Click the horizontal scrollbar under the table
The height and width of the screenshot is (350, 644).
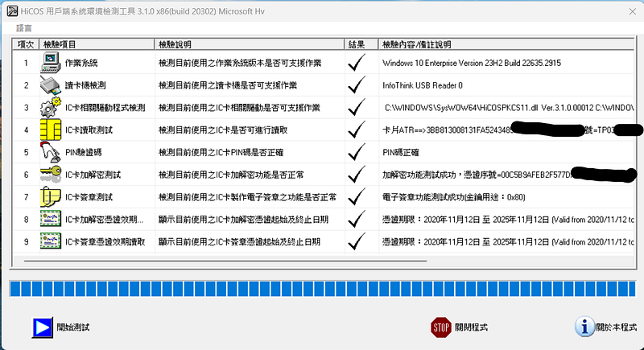(225, 261)
